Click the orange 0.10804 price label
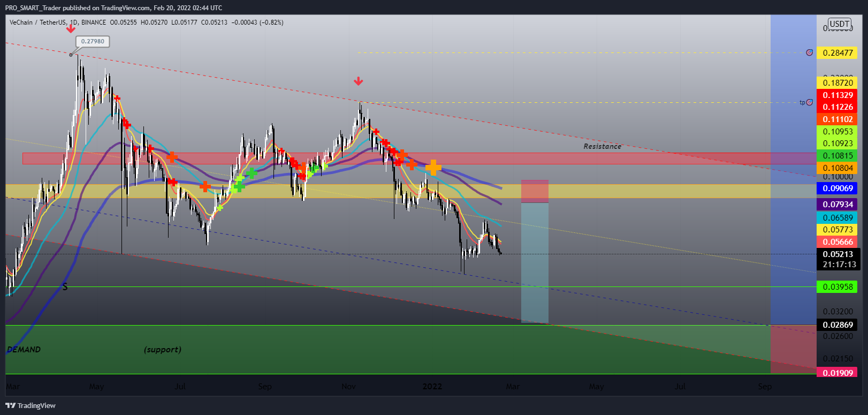The width and height of the screenshot is (868, 415). [837, 168]
